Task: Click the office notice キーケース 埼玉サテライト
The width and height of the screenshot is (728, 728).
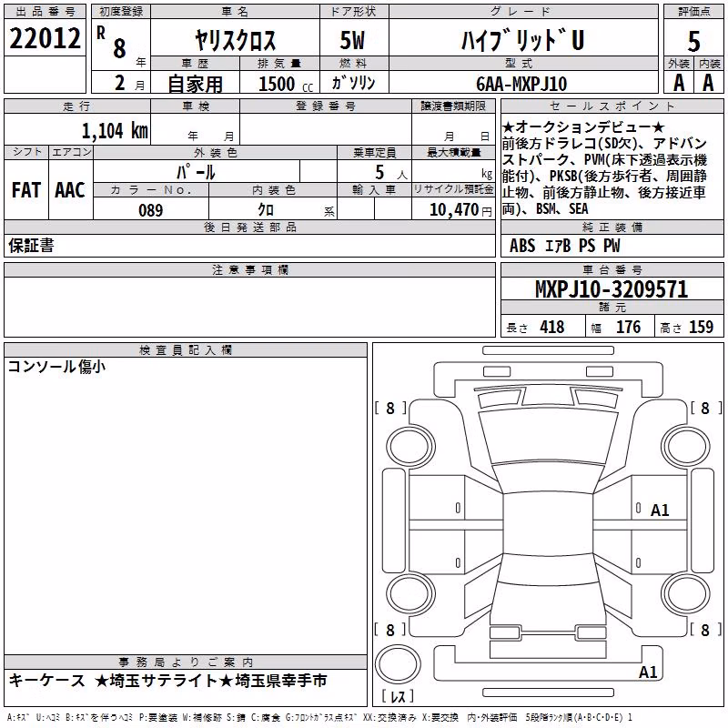Action: pos(168,681)
